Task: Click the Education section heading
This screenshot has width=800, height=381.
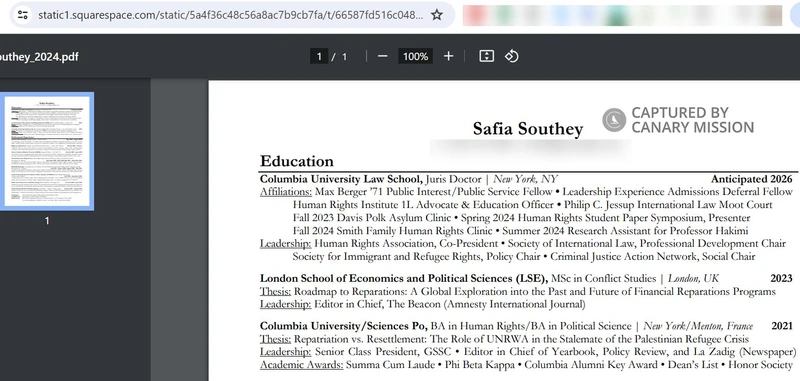Action: [x=296, y=161]
